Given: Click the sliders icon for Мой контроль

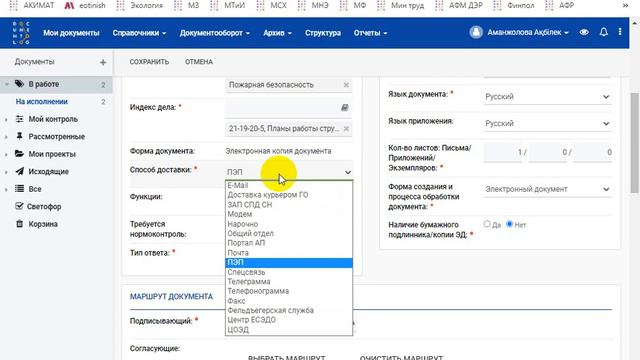Looking at the screenshot, I should click(19, 119).
